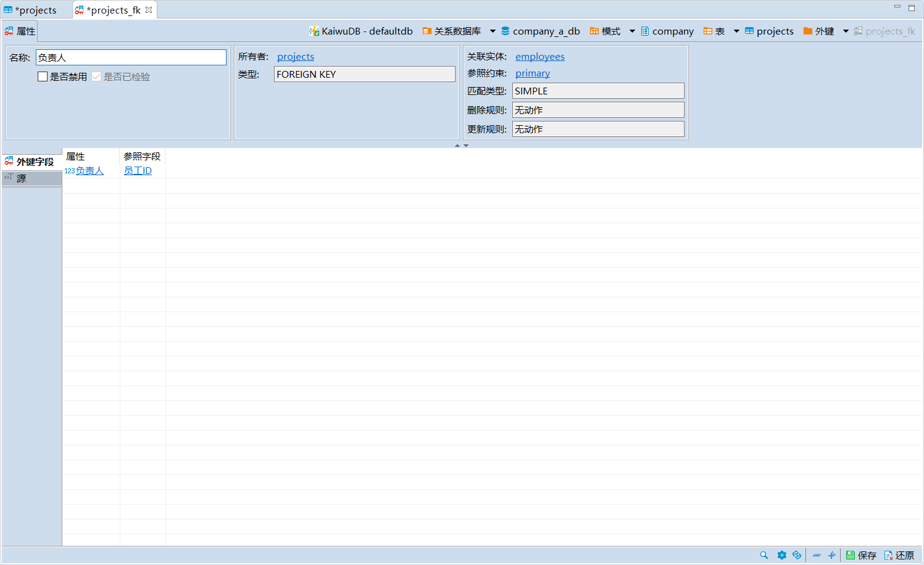The height and width of the screenshot is (565, 924).
Task: Enable the 是否禁用 checkbox
Action: coord(43,76)
